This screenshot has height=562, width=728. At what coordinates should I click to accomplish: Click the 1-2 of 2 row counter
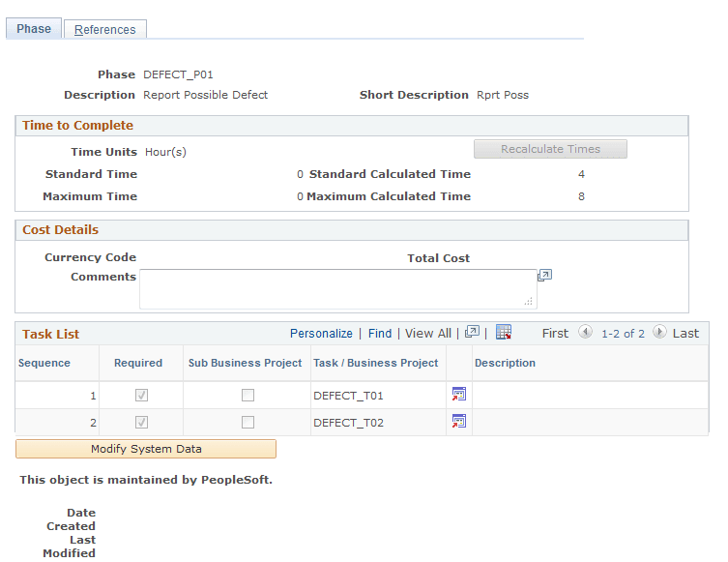coord(623,334)
